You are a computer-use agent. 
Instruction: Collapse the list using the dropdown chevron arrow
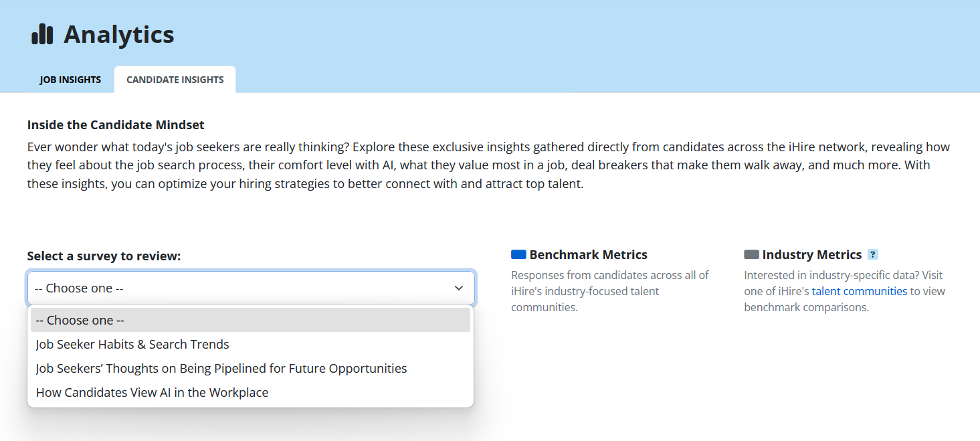tap(459, 288)
